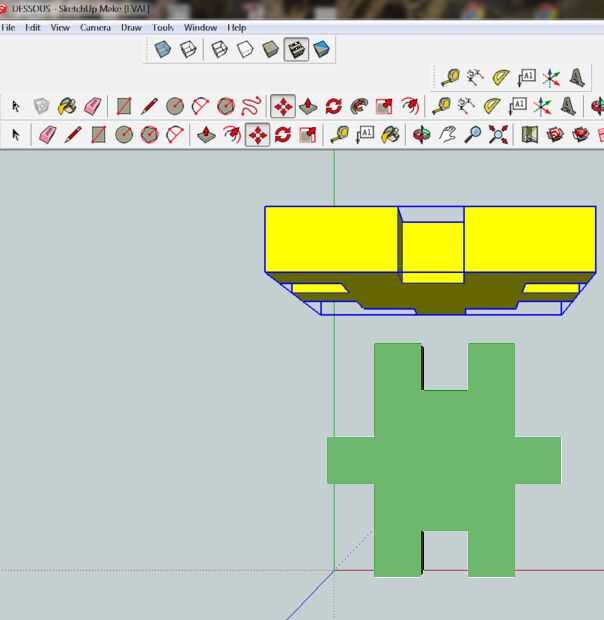The height and width of the screenshot is (620, 604).
Task: Select the Pan hand tool
Action: coord(447,135)
